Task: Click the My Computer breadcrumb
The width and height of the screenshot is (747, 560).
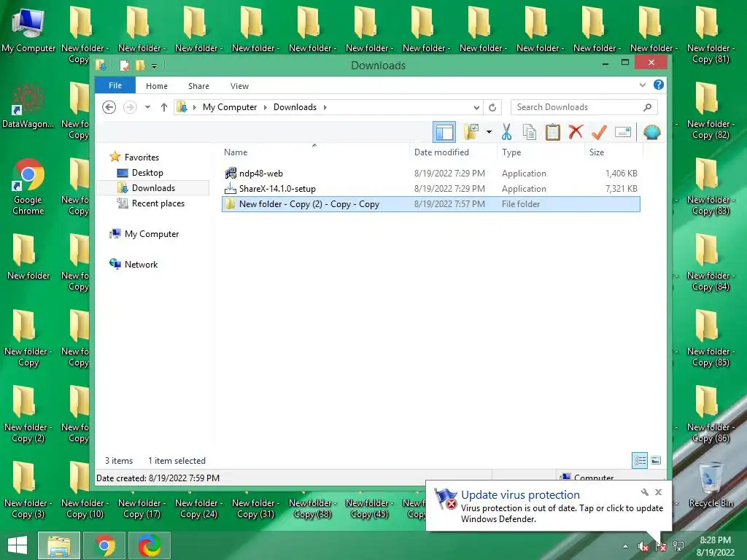Action: click(x=230, y=107)
